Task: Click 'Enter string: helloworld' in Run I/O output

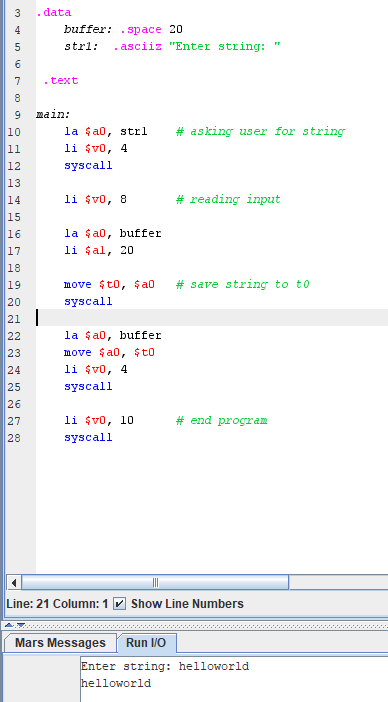Action: tap(165, 667)
